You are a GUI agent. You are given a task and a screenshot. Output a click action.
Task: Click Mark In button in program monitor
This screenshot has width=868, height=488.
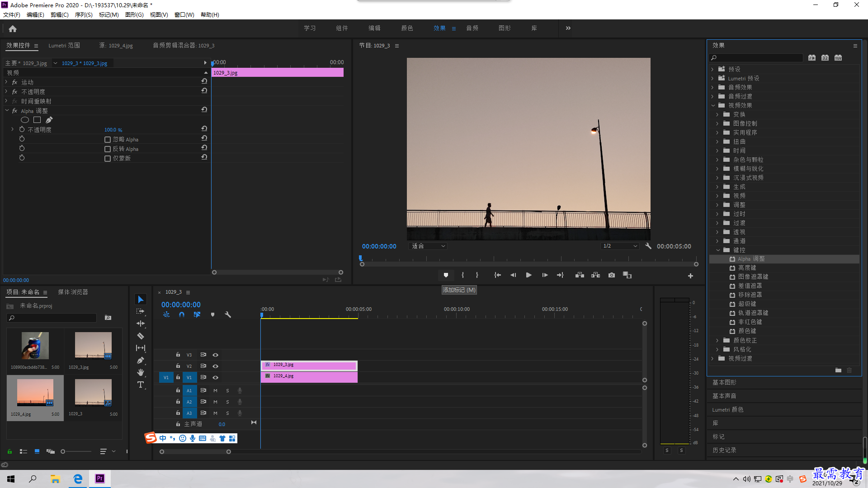tap(462, 275)
